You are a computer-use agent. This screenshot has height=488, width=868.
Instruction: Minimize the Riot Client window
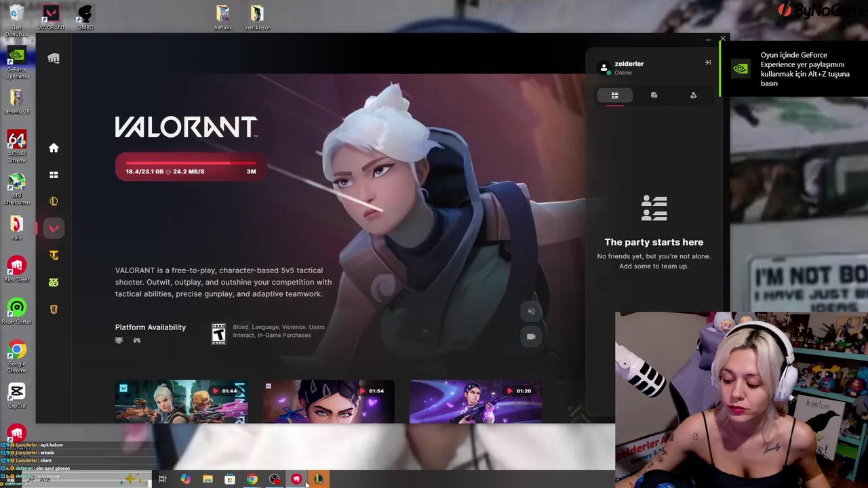[708, 39]
